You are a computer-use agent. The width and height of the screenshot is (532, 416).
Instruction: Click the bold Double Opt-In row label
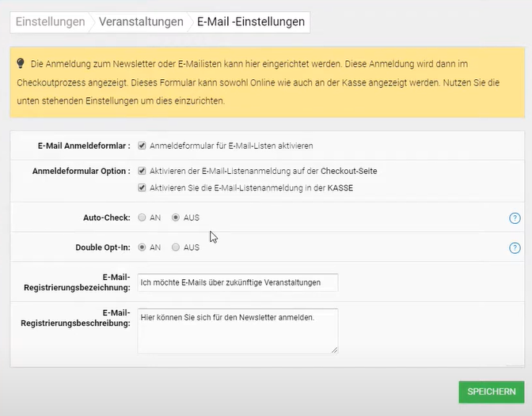tap(101, 248)
